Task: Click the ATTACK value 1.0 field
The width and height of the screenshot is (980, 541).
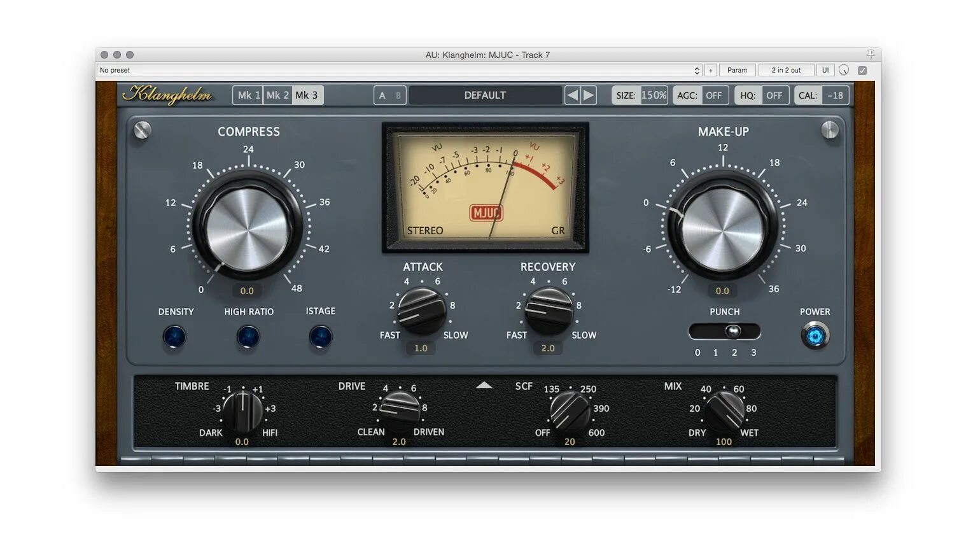Action: coord(421,348)
